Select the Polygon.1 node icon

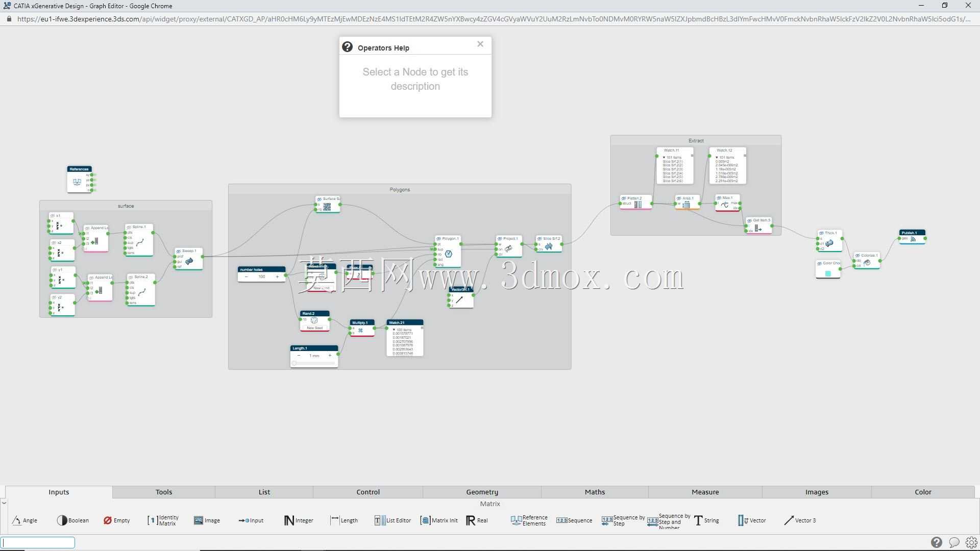pos(449,254)
